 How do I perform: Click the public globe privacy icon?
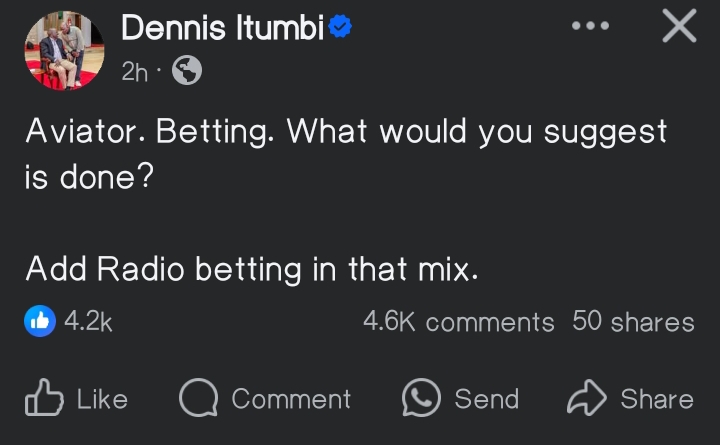tap(187, 70)
